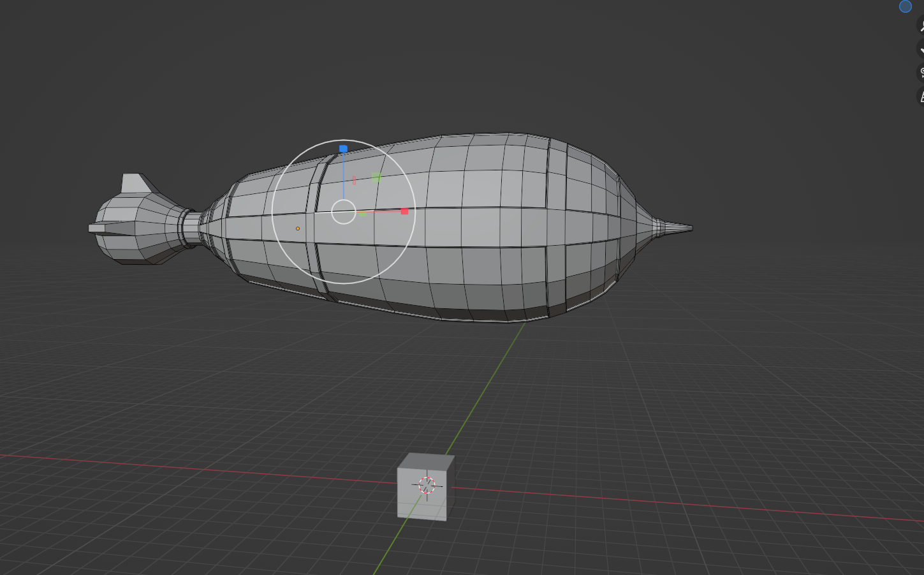Click the orange origin dot on the airship
The width and height of the screenshot is (924, 575).
point(298,228)
